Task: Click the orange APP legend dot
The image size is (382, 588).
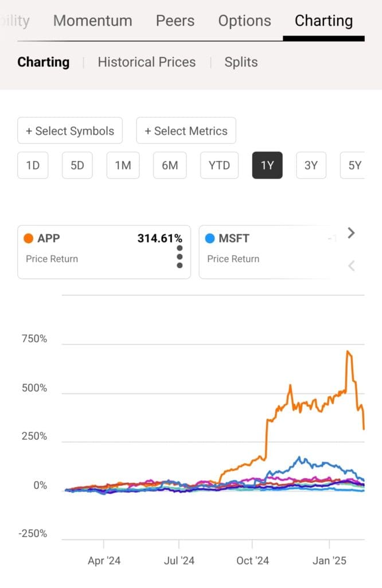Action: (28, 238)
